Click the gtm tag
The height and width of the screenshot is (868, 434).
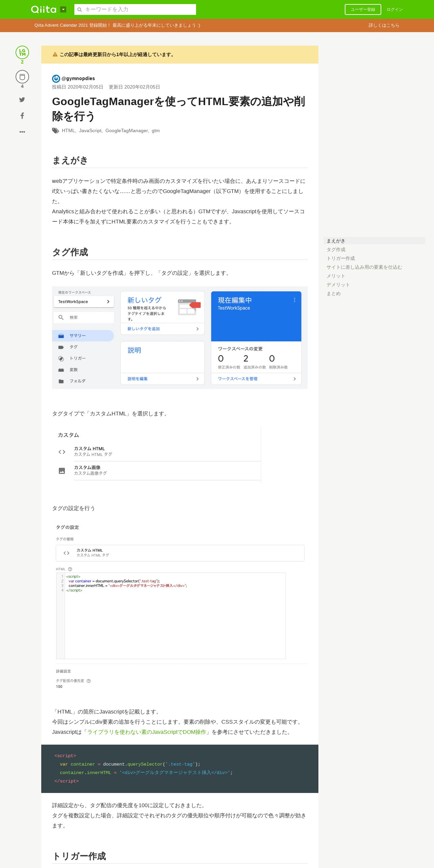[x=155, y=130]
